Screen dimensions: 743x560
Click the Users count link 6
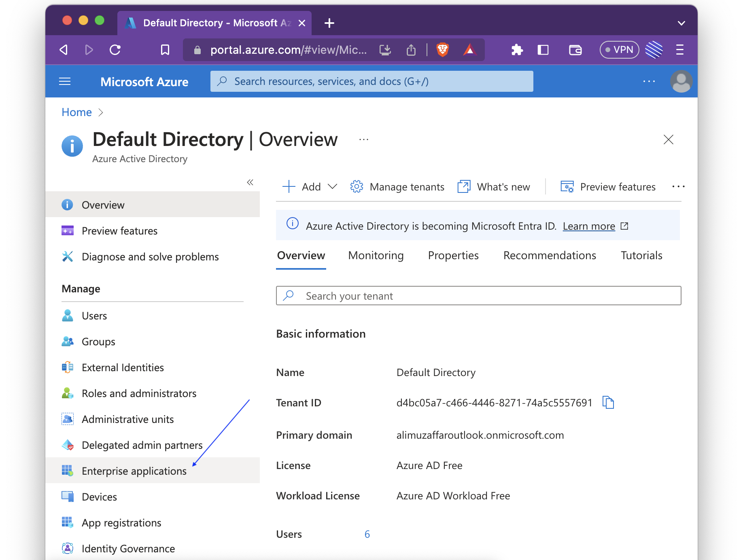tap(367, 534)
